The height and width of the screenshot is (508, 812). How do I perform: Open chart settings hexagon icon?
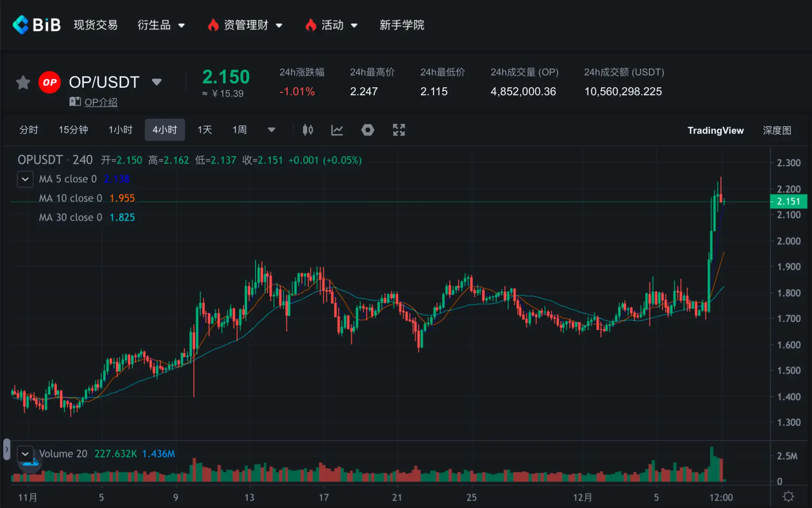pos(368,130)
